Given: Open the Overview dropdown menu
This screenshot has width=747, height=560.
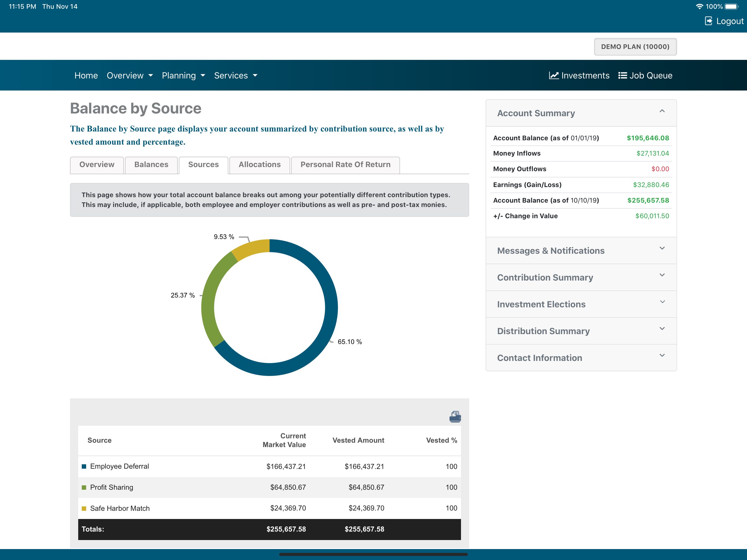Looking at the screenshot, I should pyautogui.click(x=130, y=75).
